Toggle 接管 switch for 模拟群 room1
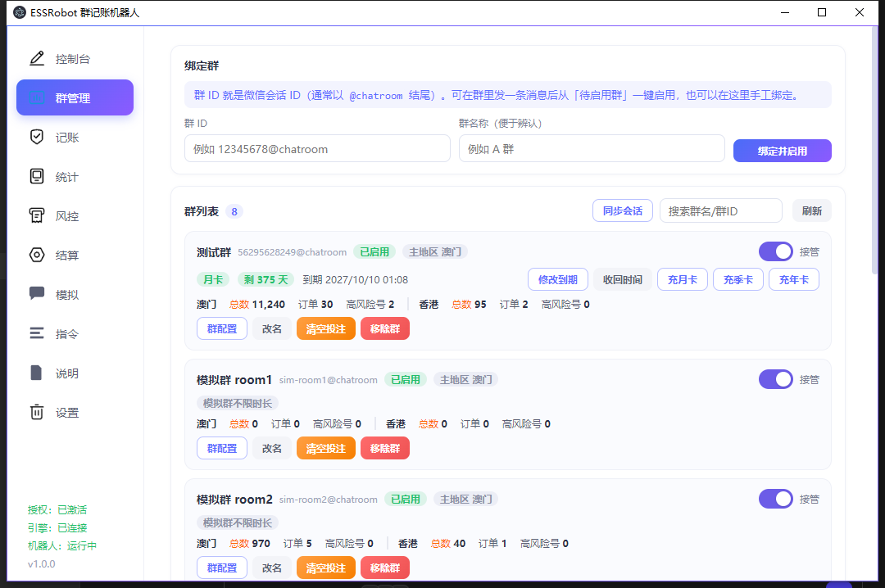This screenshot has height=588, width=885. tap(775, 379)
